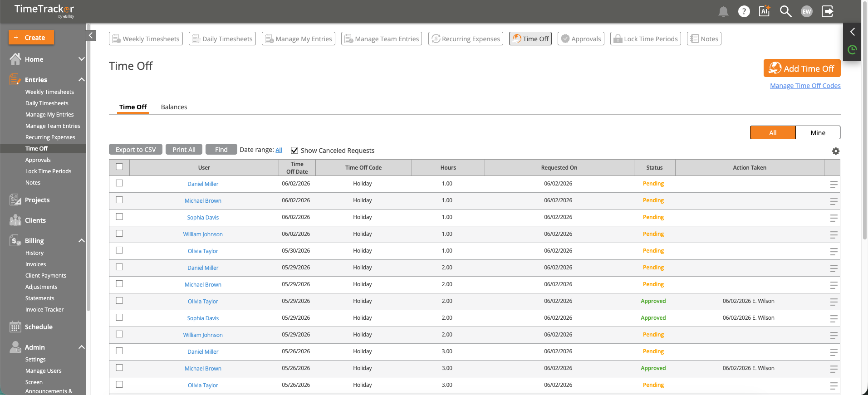The width and height of the screenshot is (868, 395).
Task: Click the Clients icon in sidebar
Action: coord(15,220)
